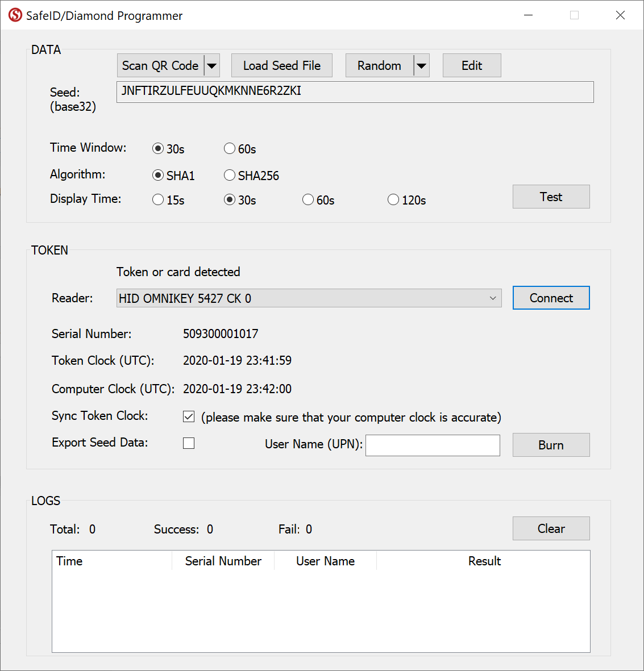Click the Serial Number column header
644x671 pixels.
(223, 561)
